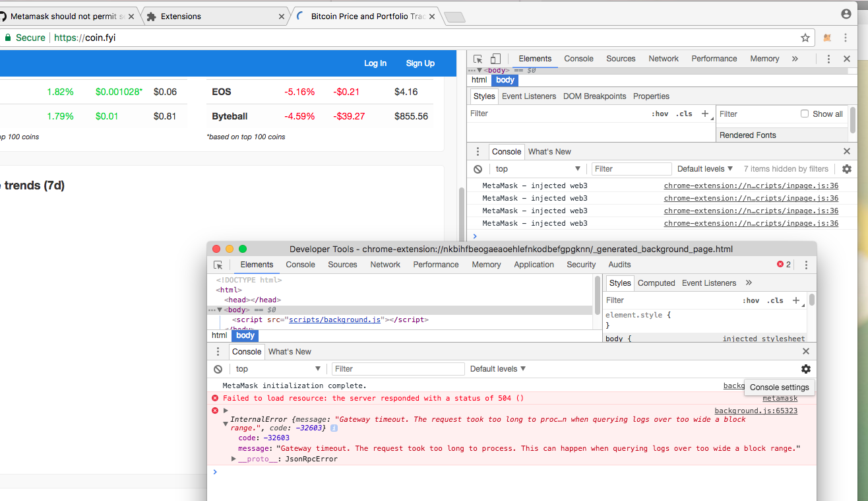
Task: Toggle :hov in background DevTools Styles
Action: [x=751, y=300]
